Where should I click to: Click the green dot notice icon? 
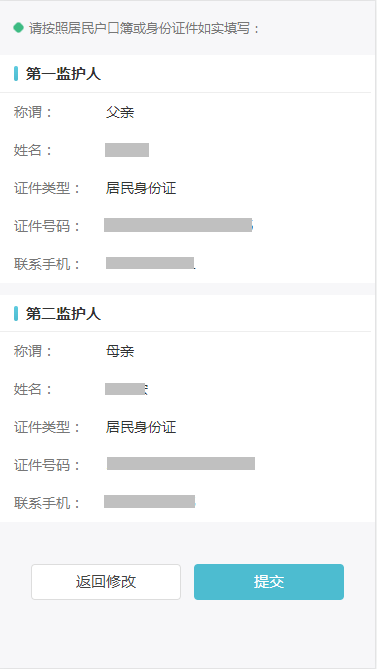(x=18, y=28)
